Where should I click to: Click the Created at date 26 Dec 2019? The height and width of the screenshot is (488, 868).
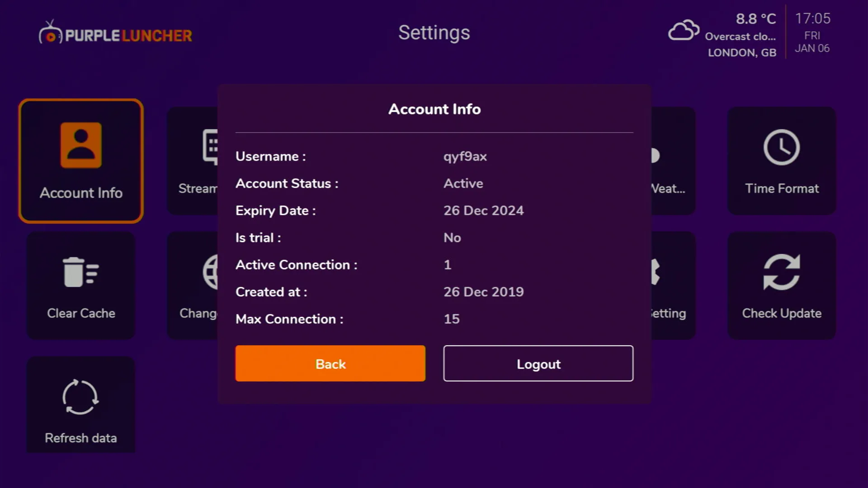pos(484,292)
